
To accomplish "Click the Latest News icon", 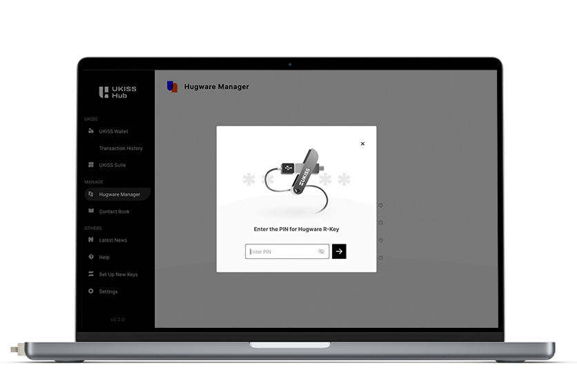I will (91, 239).
